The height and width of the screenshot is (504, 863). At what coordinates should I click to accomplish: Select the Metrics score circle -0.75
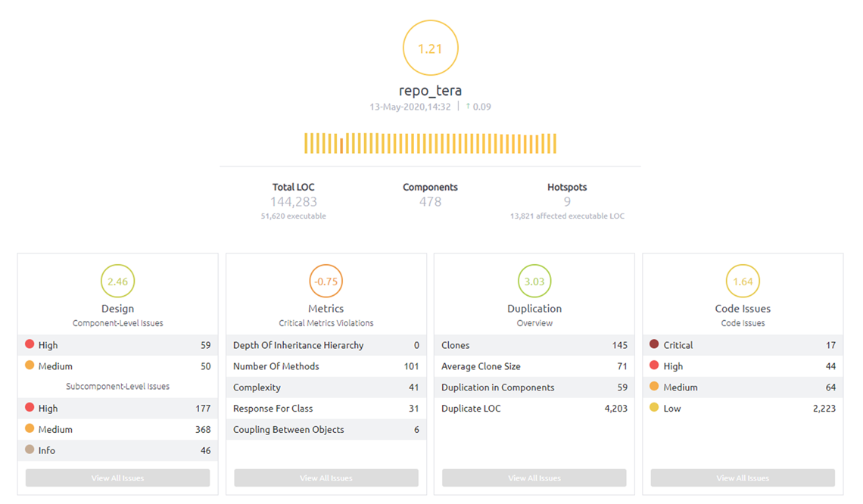point(326,282)
